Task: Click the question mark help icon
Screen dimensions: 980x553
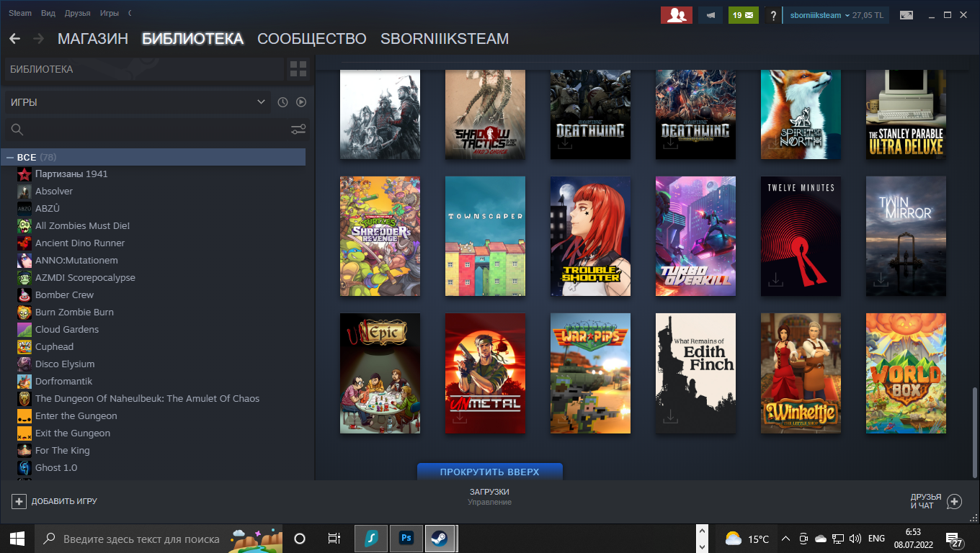Action: click(x=773, y=15)
